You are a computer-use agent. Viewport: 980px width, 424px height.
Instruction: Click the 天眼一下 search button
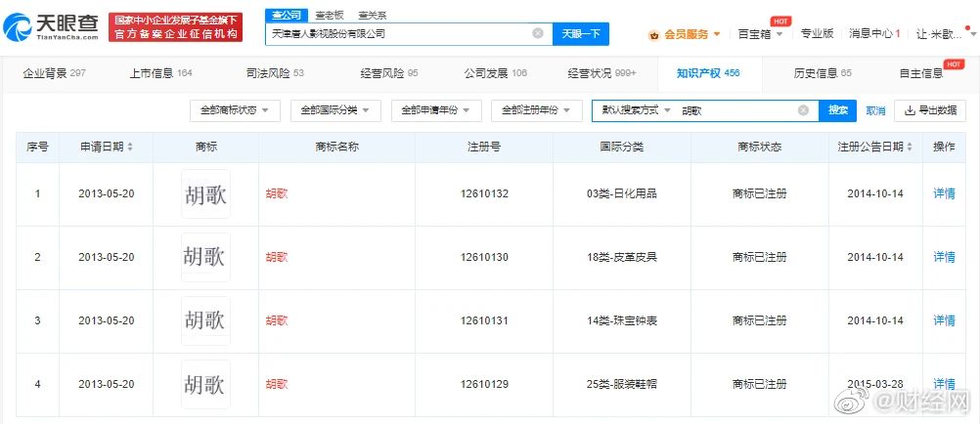[581, 34]
